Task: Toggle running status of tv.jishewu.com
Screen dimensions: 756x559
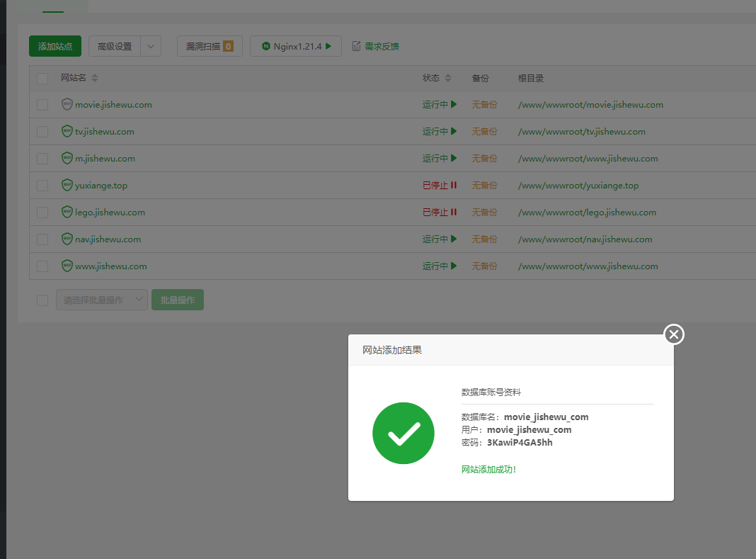Action: coord(440,131)
